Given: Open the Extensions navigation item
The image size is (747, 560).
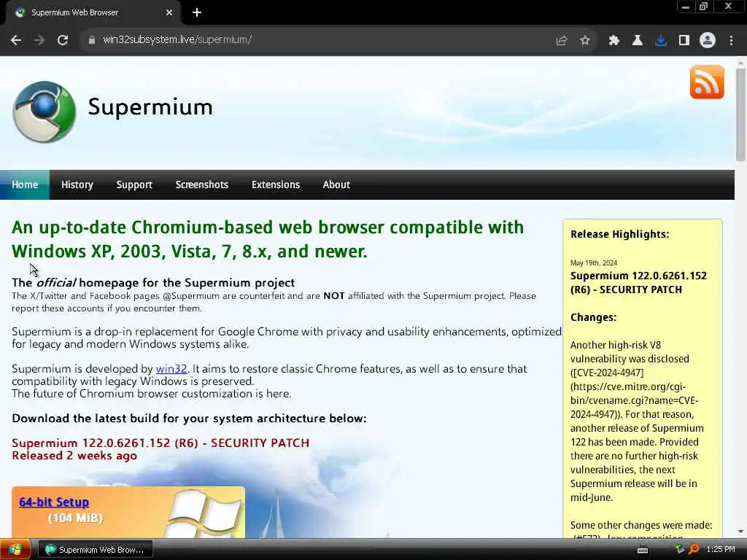Looking at the screenshot, I should tap(276, 184).
